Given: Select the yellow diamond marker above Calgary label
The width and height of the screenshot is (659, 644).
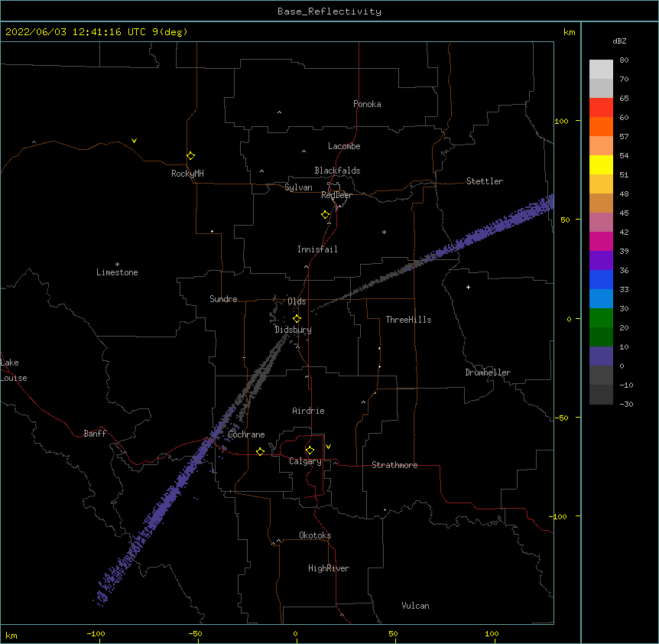Looking at the screenshot, I should [310, 450].
